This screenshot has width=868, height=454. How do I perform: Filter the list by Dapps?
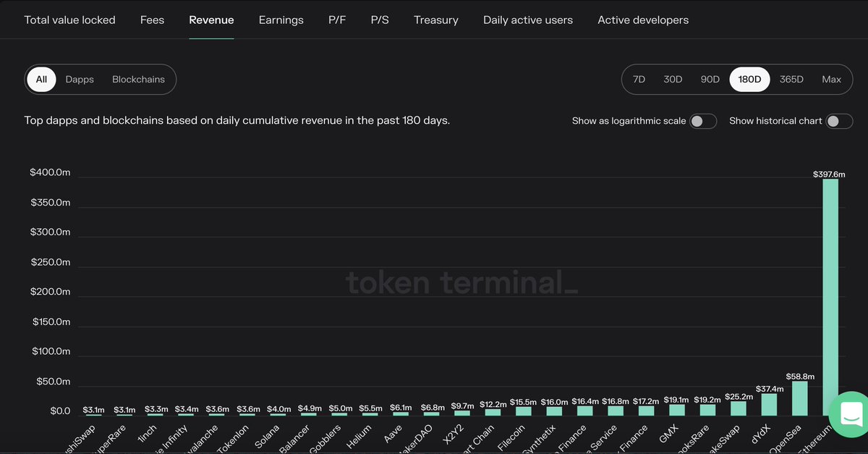[80, 79]
